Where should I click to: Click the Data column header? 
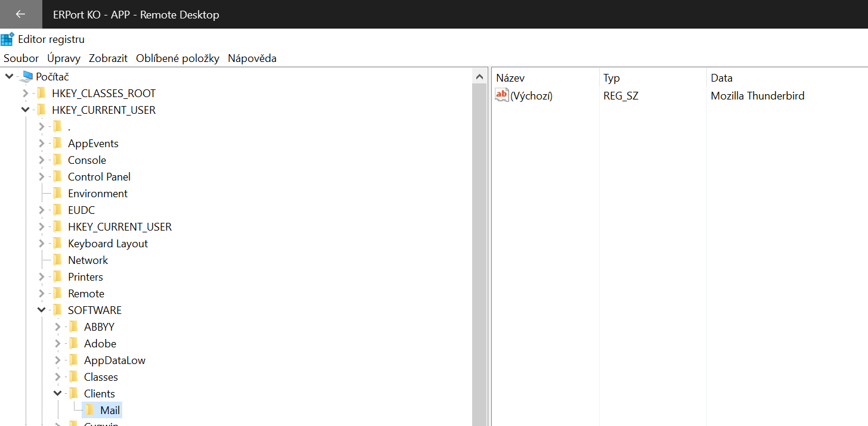tap(721, 78)
